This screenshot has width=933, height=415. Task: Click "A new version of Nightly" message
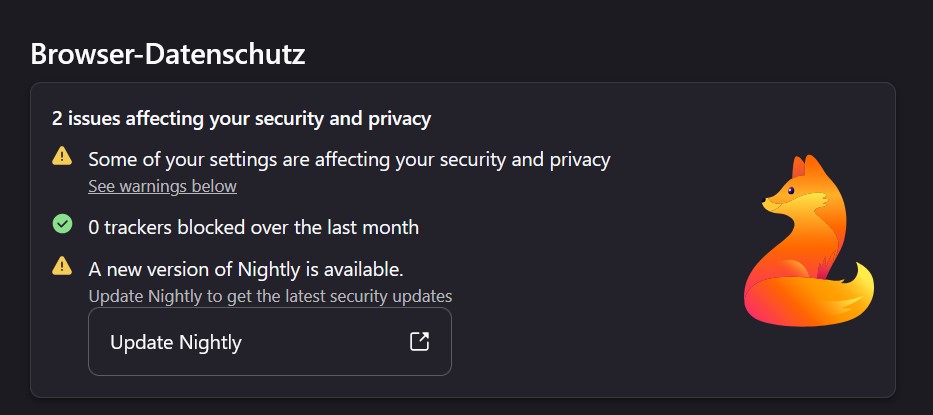point(246,269)
